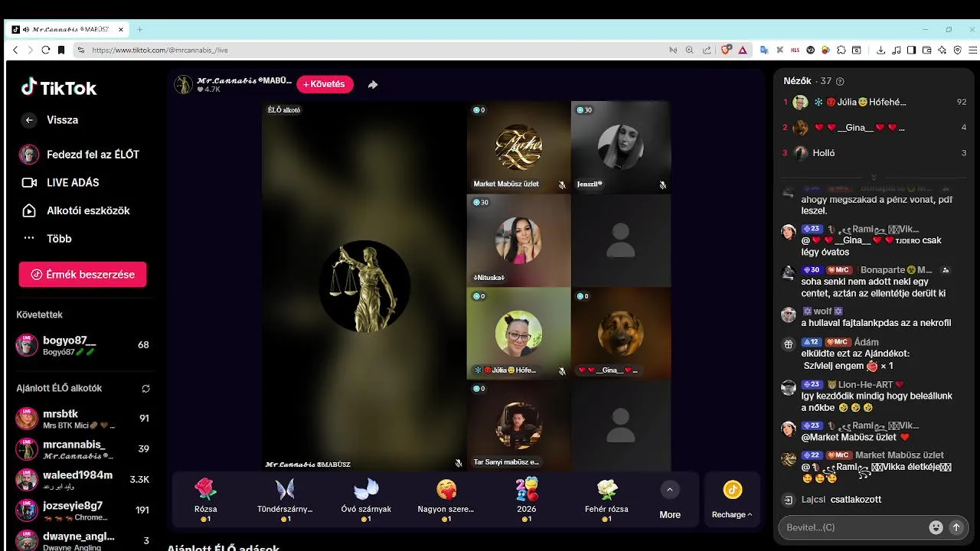The image size is (980, 551).
Task: Open extensions puzzle piece icon
Action: coord(841,50)
